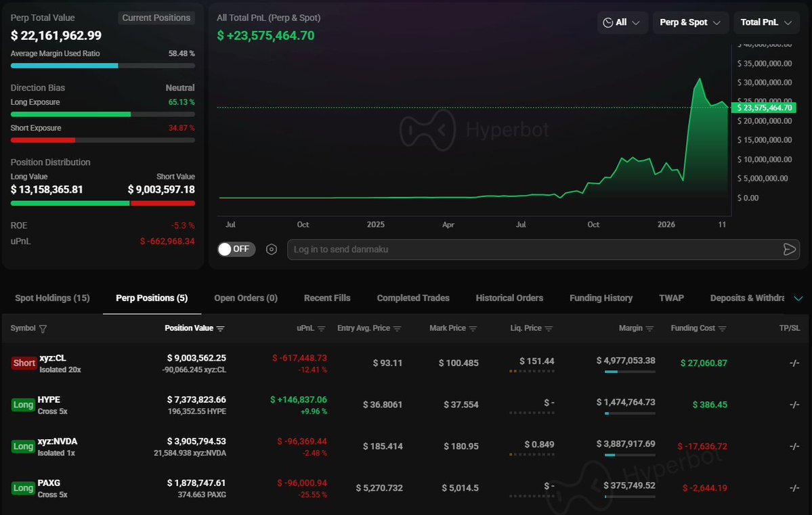812x515 pixels.
Task: Click the Average Margin Used Ratio bar
Action: [103, 66]
